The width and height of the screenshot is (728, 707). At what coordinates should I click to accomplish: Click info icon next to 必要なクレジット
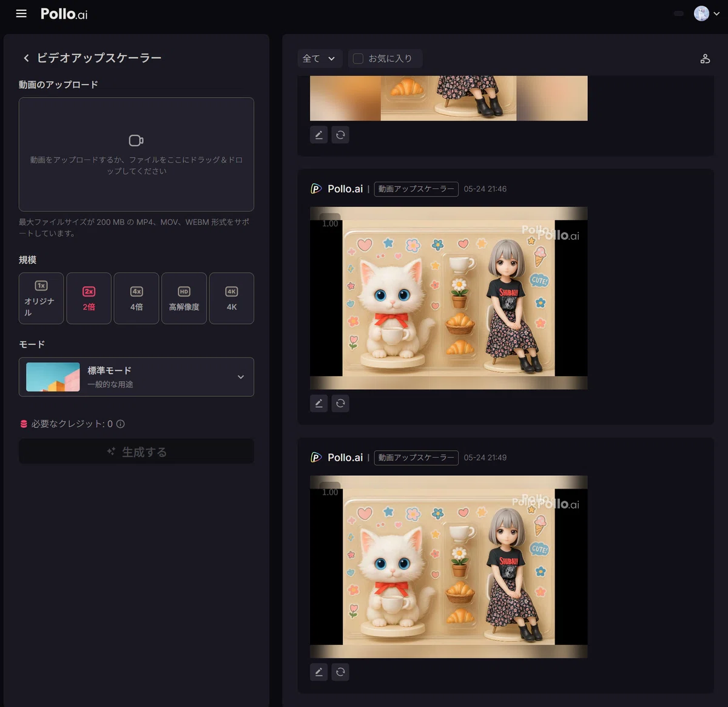(121, 424)
